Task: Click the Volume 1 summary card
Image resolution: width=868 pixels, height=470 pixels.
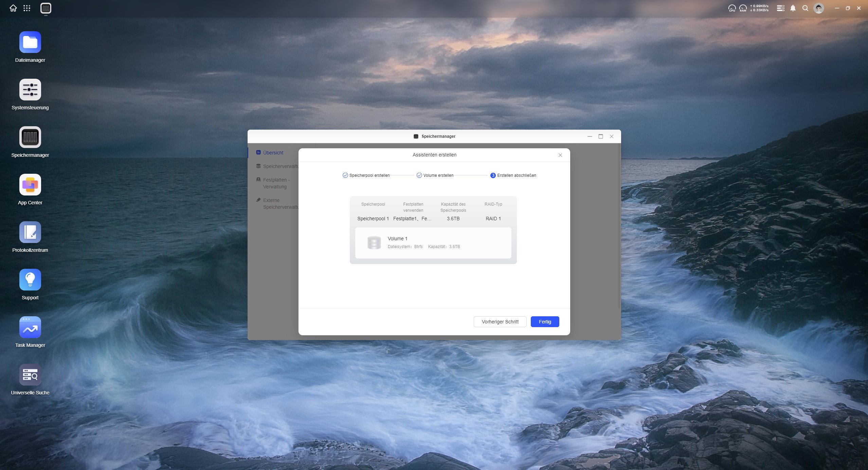Action: tap(433, 243)
